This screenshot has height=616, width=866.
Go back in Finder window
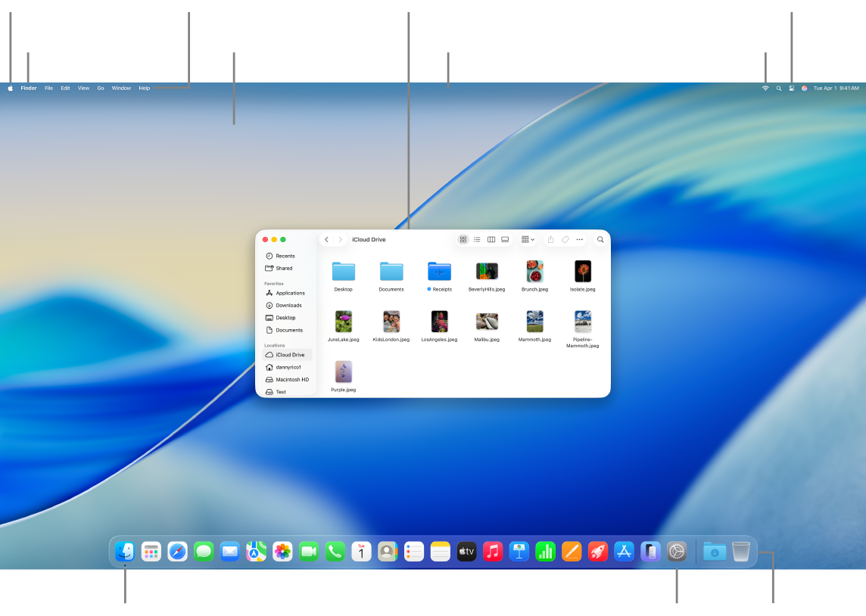click(327, 240)
